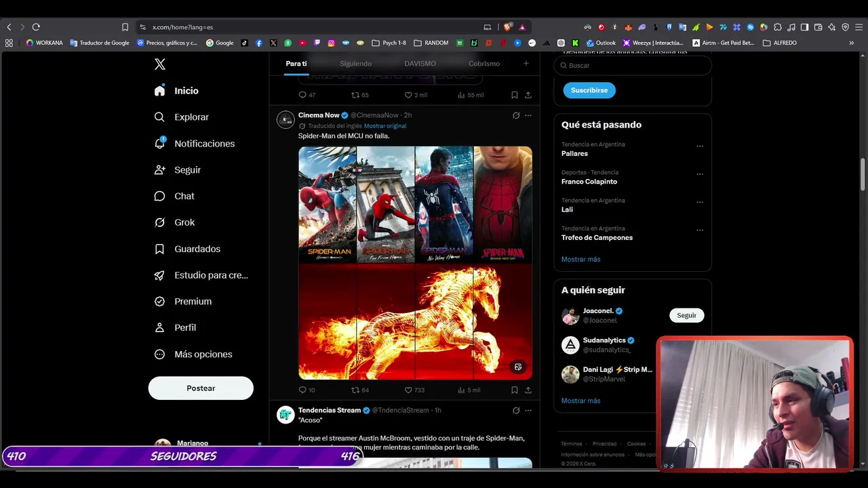Open more options for Trofeo de Campeones trend
The image size is (868, 488).
click(700, 230)
